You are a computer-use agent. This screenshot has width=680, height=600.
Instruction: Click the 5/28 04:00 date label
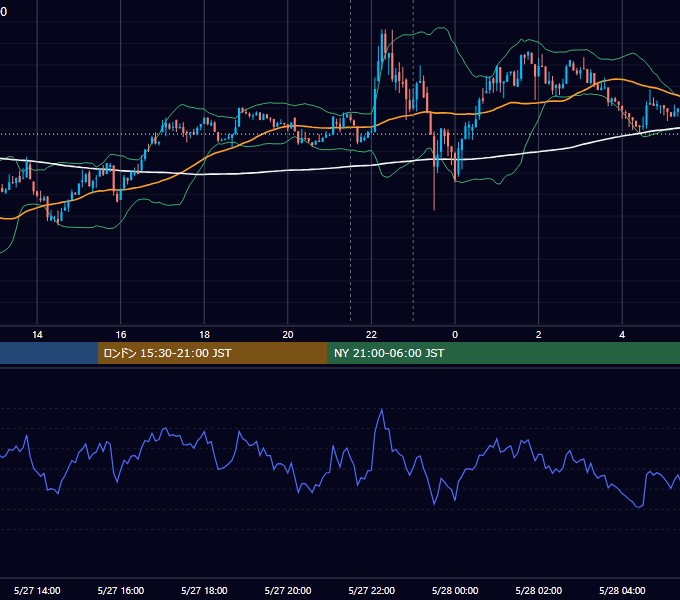click(x=622, y=590)
